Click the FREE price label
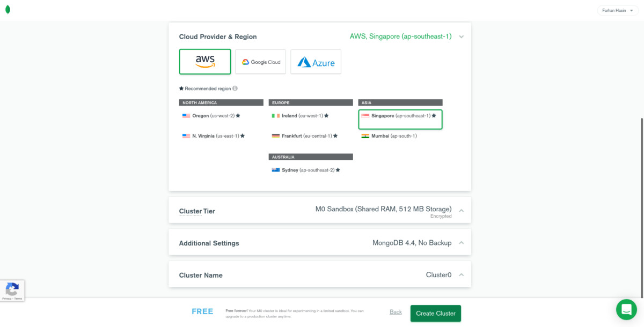 [x=202, y=311]
